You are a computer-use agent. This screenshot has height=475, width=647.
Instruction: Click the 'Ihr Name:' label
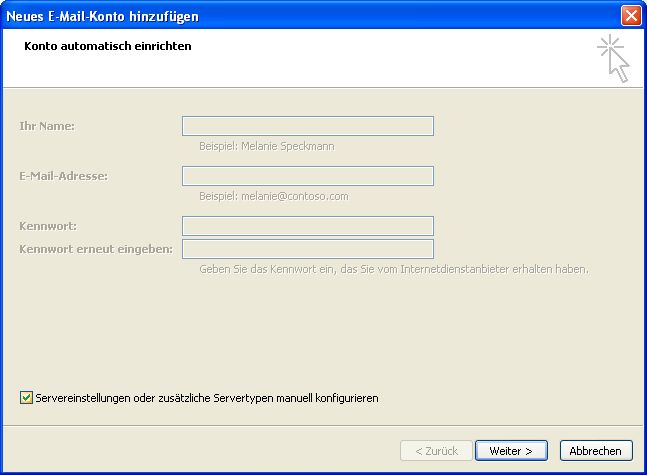pyautogui.click(x=47, y=126)
